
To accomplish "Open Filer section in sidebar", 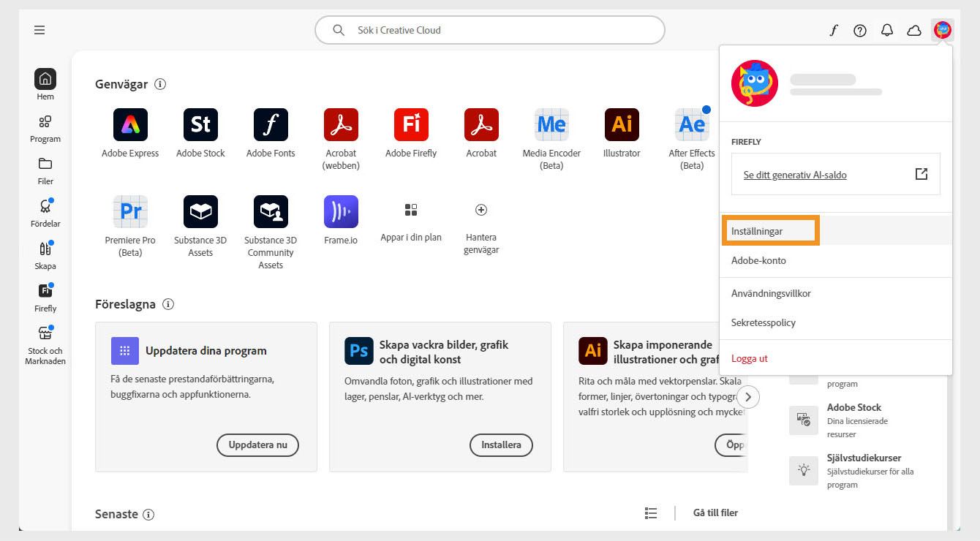I will pyautogui.click(x=45, y=170).
